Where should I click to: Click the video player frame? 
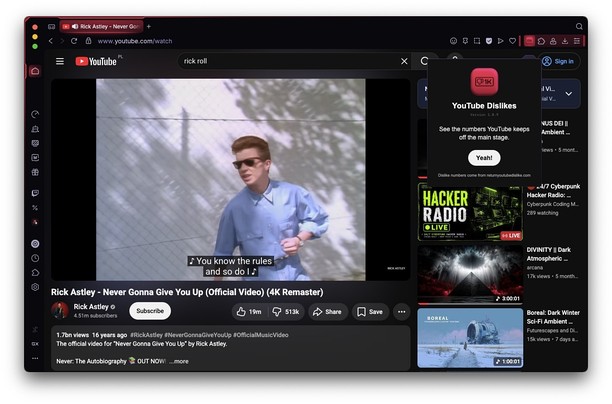[x=231, y=180]
